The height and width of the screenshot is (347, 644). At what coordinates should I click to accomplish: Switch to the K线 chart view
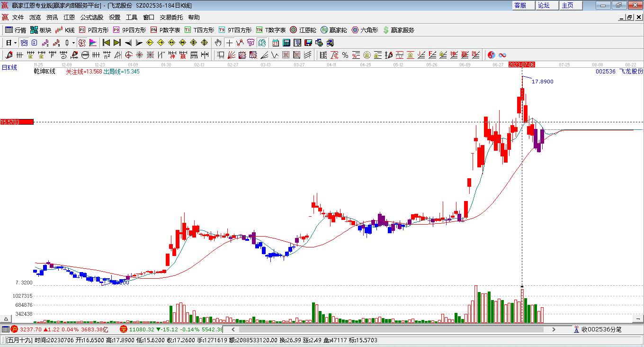click(65, 30)
